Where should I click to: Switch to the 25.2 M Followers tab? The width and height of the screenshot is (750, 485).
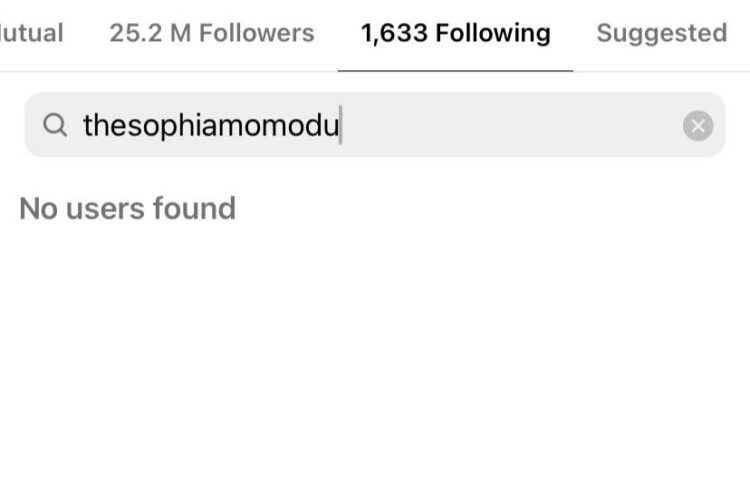click(211, 33)
